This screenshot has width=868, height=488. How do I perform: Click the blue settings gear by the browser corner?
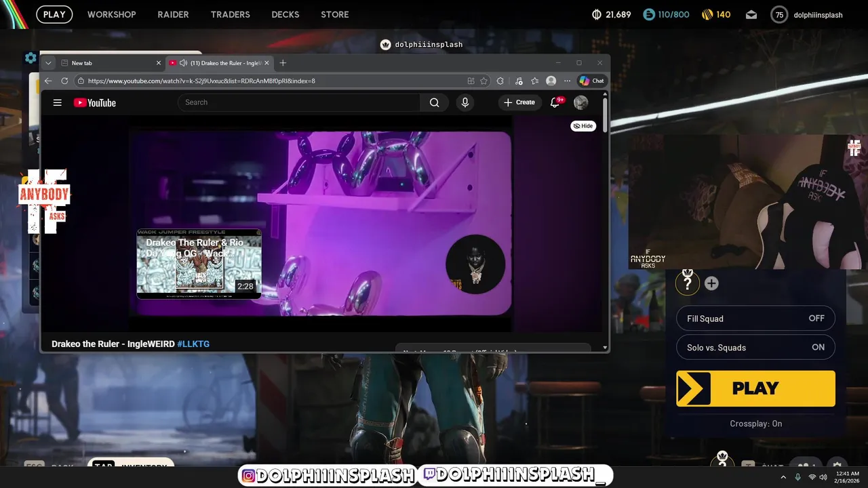point(31,58)
